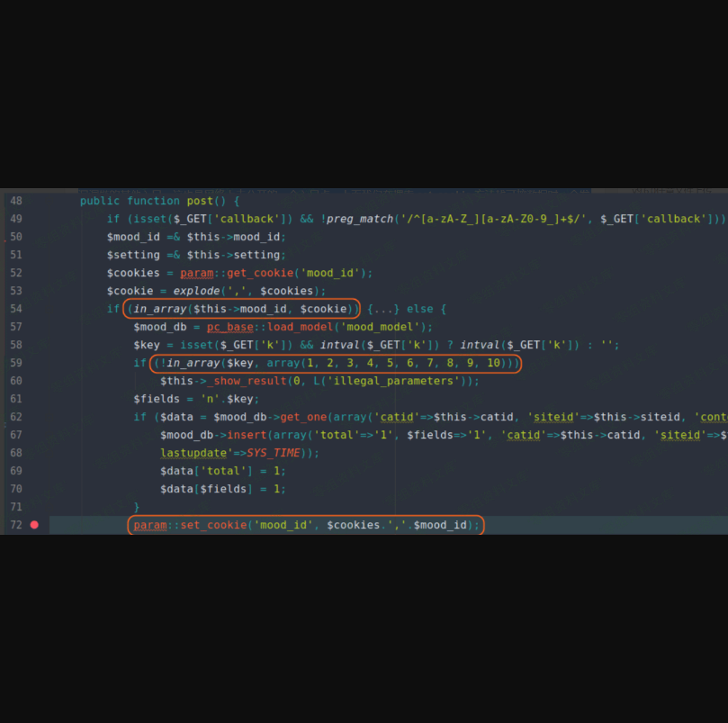Image resolution: width=728 pixels, height=723 pixels.
Task: Click line number 62 in the gutter
Action: coord(16,417)
